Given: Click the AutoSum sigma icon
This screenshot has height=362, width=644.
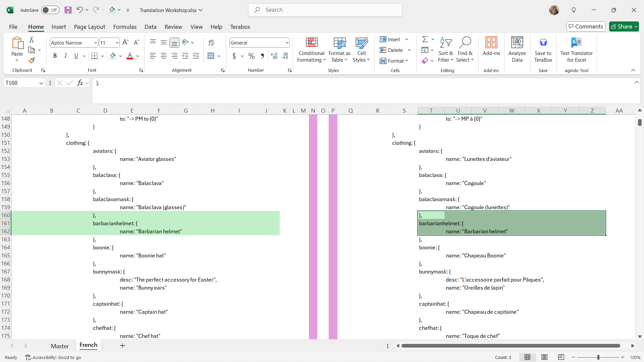Looking at the screenshot, I should click(x=425, y=40).
